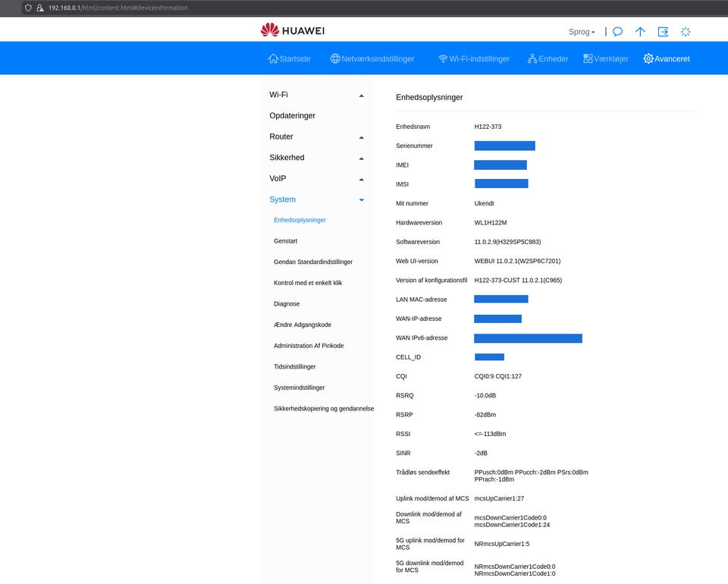Click the Avanceret gear icon
This screenshot has height=584, width=728.
click(x=648, y=58)
